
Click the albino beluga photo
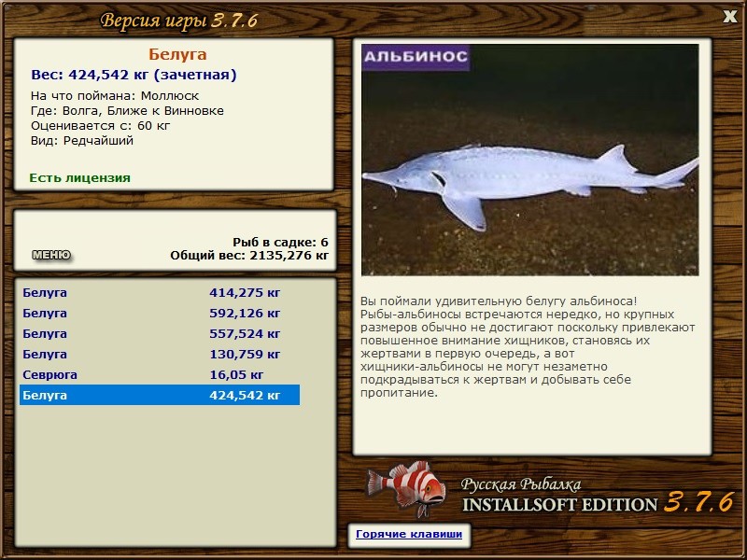point(529,160)
